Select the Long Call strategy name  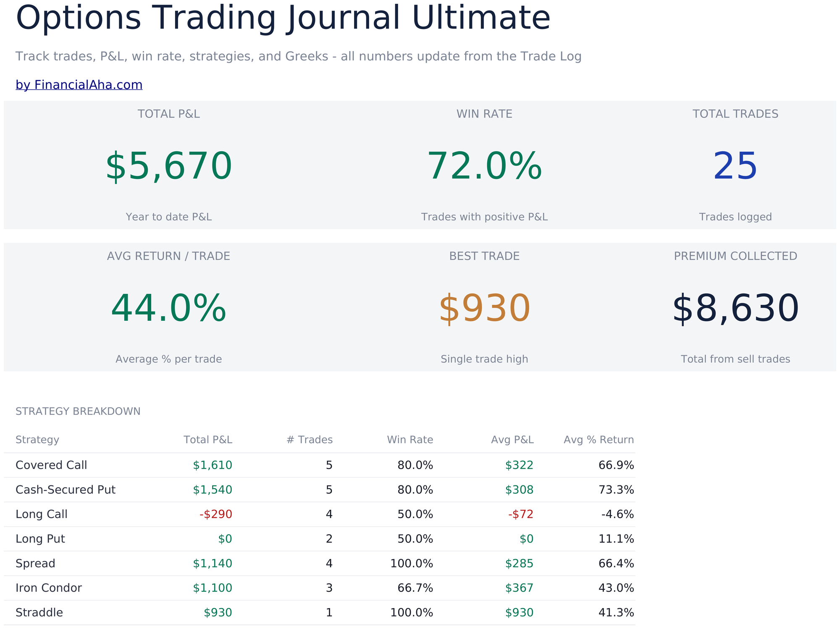(42, 514)
